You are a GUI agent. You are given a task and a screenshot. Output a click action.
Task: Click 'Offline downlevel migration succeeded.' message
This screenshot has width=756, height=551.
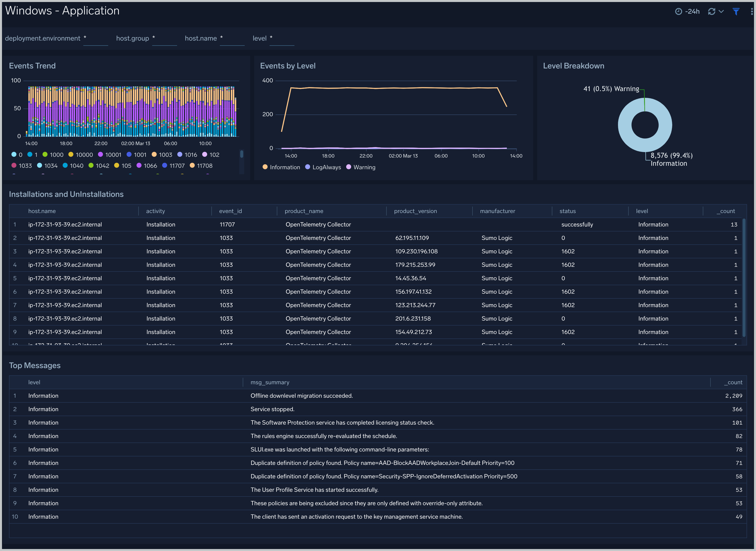301,396
